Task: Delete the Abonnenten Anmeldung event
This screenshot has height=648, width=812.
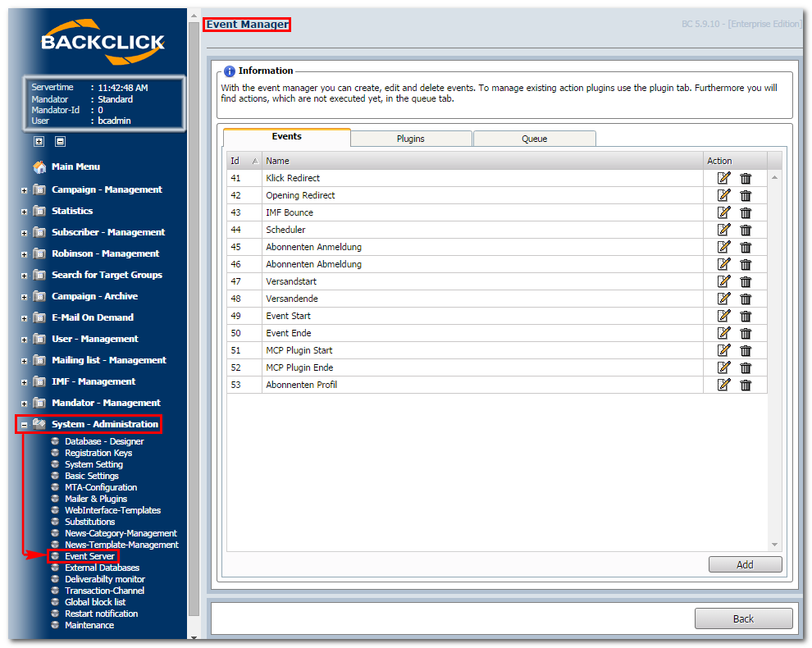Action: 746,248
